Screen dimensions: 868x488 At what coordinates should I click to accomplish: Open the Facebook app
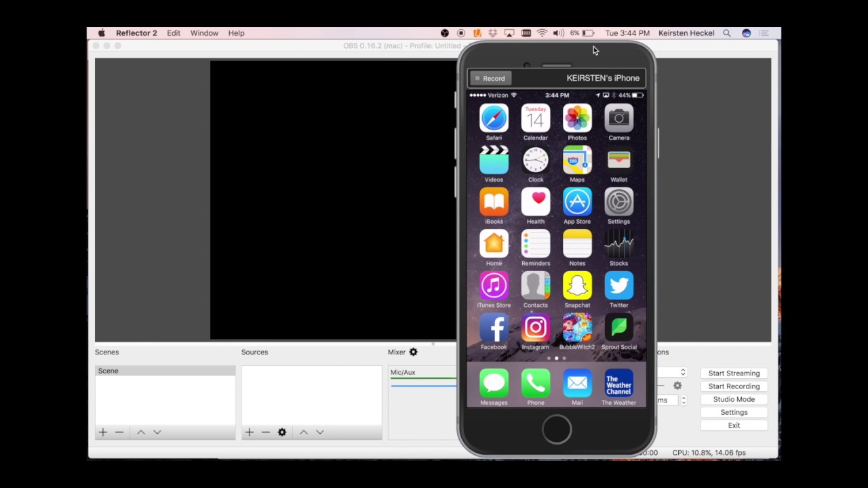(x=494, y=328)
